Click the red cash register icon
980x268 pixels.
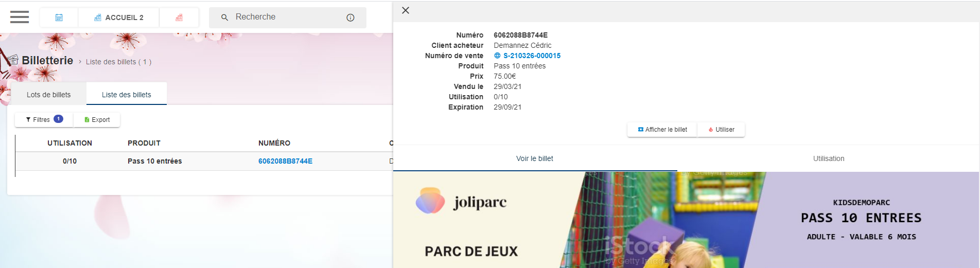click(x=179, y=17)
